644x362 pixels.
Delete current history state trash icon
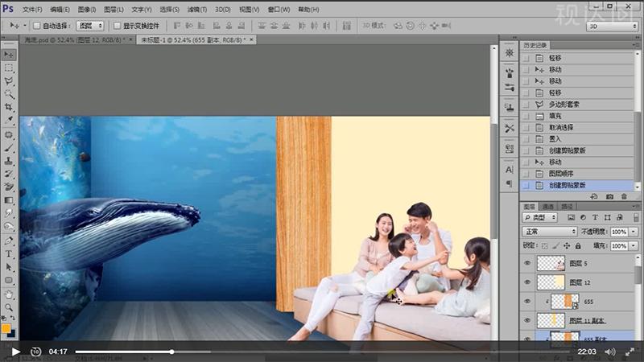[624, 196]
